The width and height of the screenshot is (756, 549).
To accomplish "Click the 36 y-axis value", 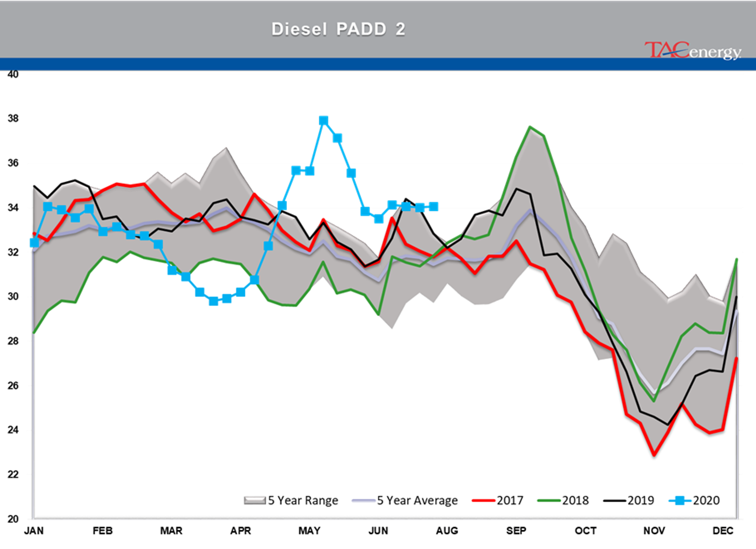I will click(x=13, y=163).
